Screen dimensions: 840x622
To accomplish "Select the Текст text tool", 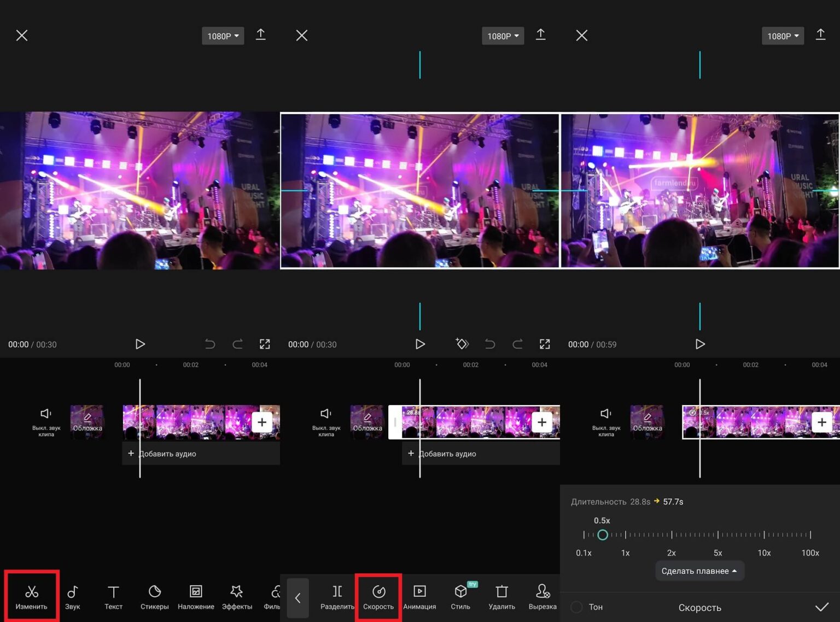I will coord(113,596).
